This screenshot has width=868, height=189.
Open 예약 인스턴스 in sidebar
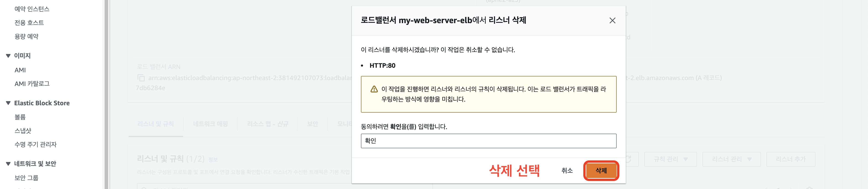pos(32,9)
